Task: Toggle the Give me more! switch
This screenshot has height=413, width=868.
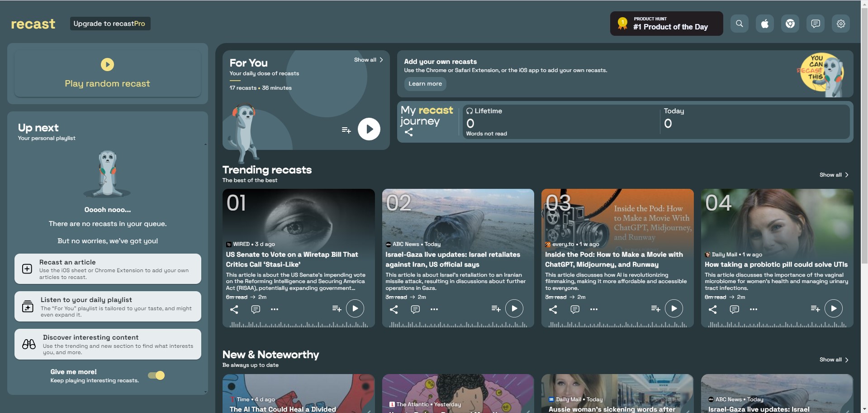Action: pyautogui.click(x=157, y=375)
